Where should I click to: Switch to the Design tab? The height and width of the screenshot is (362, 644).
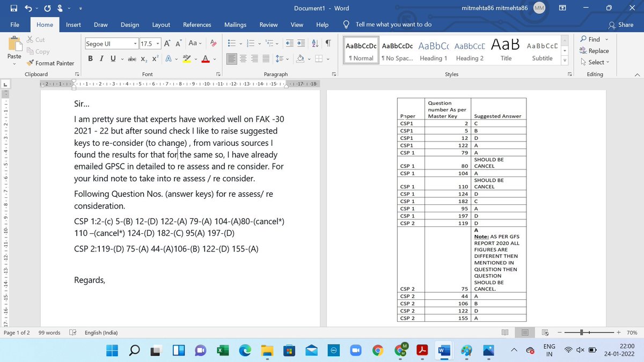tap(130, 25)
